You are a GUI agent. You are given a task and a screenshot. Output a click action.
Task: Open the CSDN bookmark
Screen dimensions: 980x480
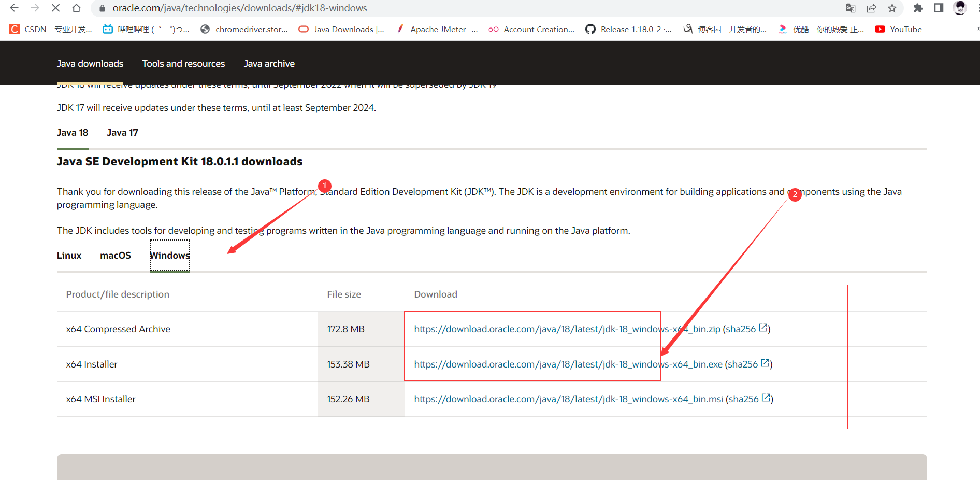(51, 30)
